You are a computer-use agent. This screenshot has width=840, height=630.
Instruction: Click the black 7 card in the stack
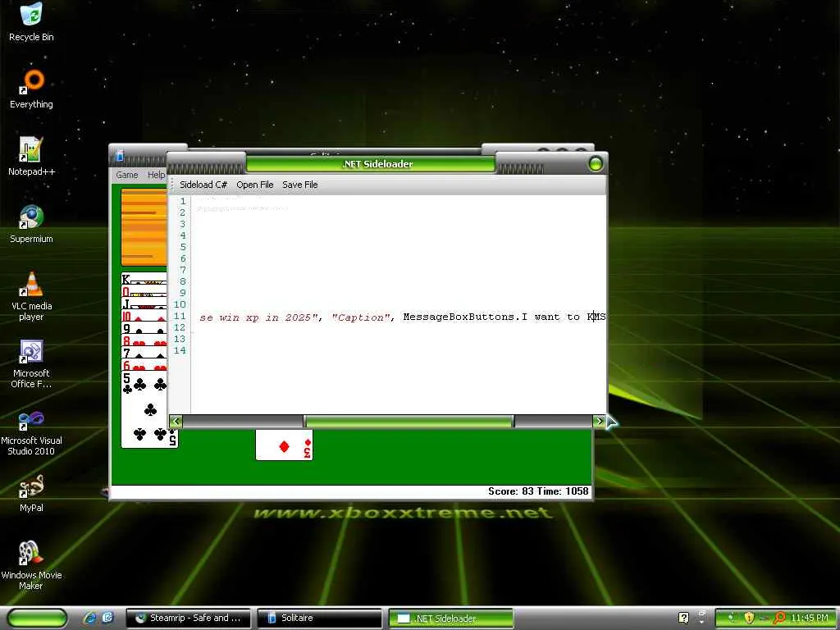pos(144,353)
